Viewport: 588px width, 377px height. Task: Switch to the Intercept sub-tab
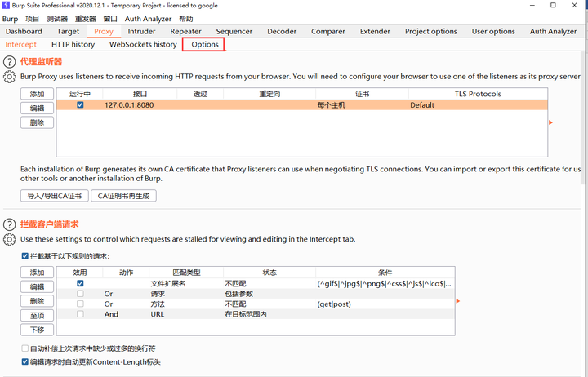coord(21,44)
